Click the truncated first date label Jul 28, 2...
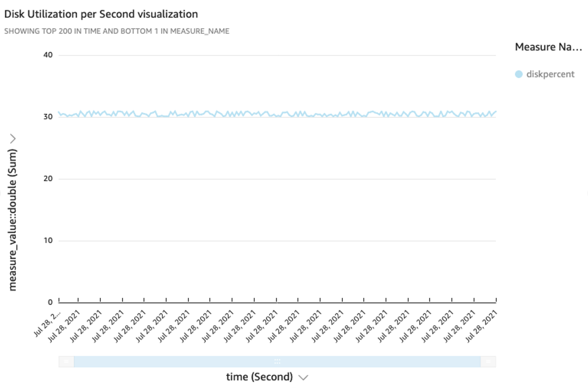Viewport: 588px width, 388px height. tap(47, 324)
